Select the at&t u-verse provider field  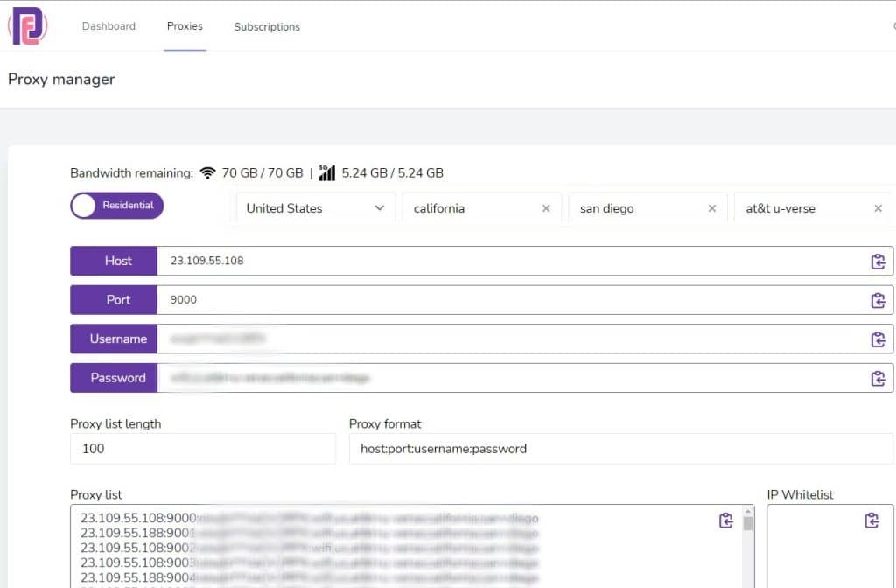(814, 208)
